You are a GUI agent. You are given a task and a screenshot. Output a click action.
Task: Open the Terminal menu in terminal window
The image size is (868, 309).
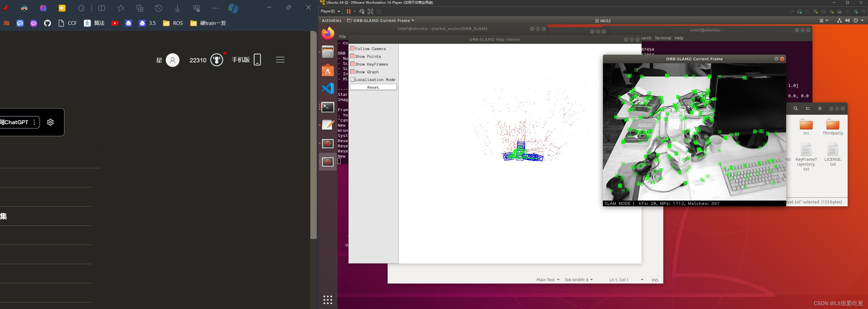(x=663, y=38)
